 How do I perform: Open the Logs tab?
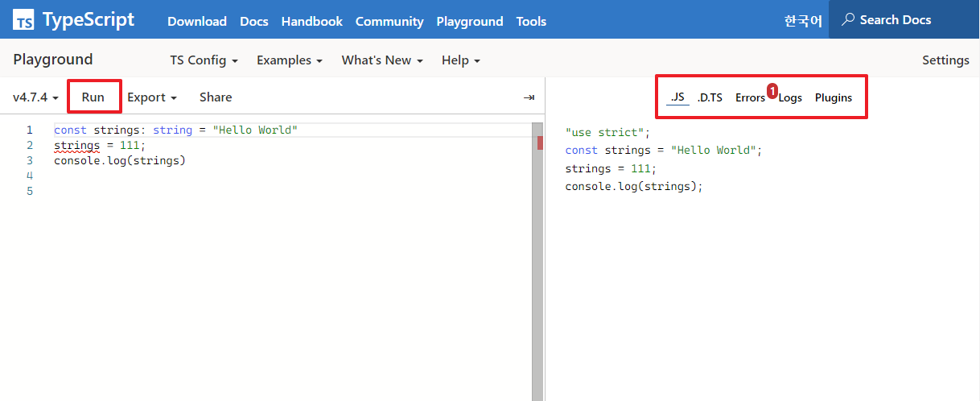point(790,97)
